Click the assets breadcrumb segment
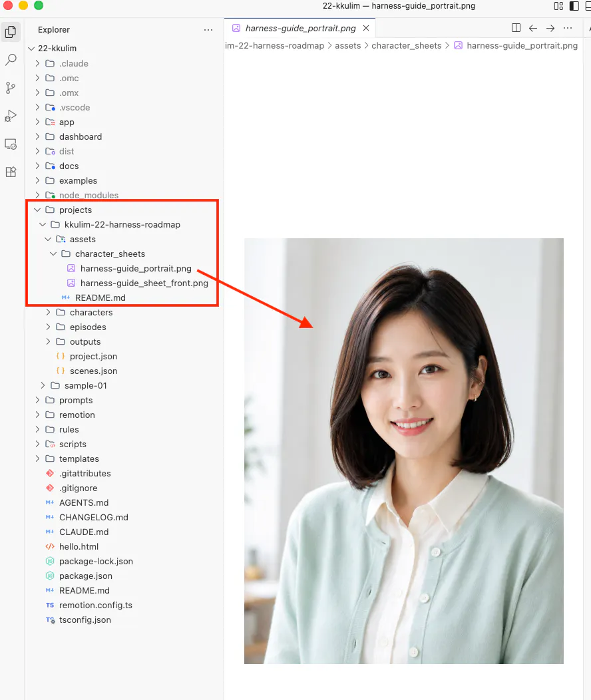Viewport: 591px width, 700px height. [347, 45]
